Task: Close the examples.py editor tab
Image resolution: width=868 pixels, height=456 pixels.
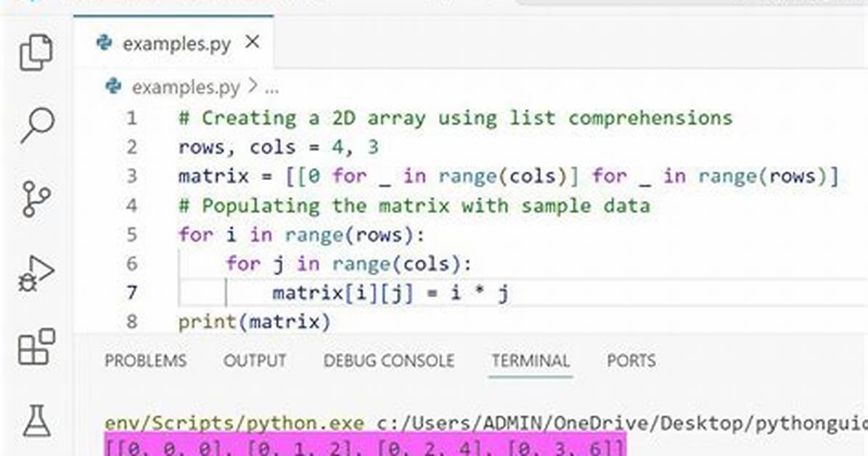Action: 253,41
